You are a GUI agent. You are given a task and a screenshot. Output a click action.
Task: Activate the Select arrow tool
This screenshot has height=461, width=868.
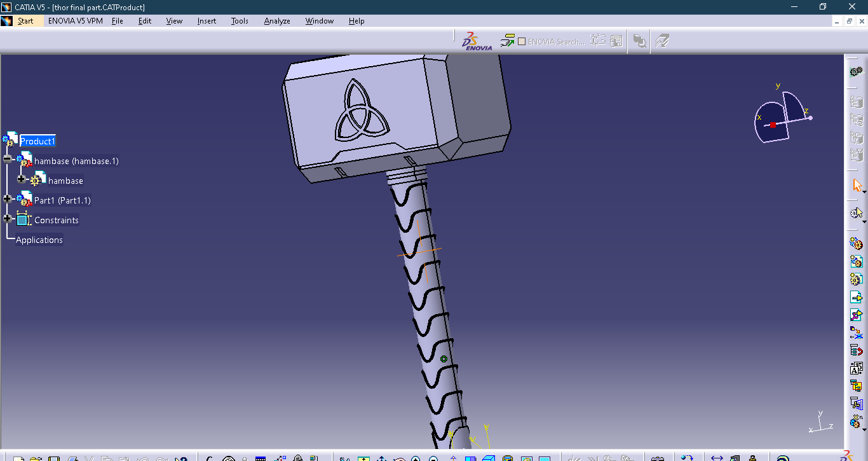[x=857, y=185]
